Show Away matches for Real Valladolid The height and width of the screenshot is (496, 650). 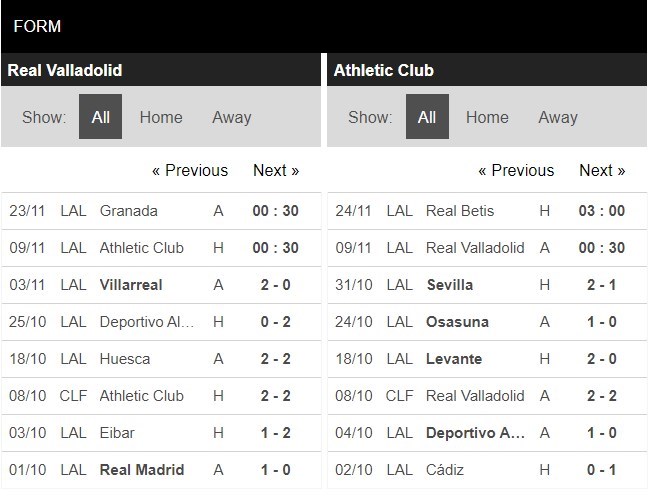point(231,117)
